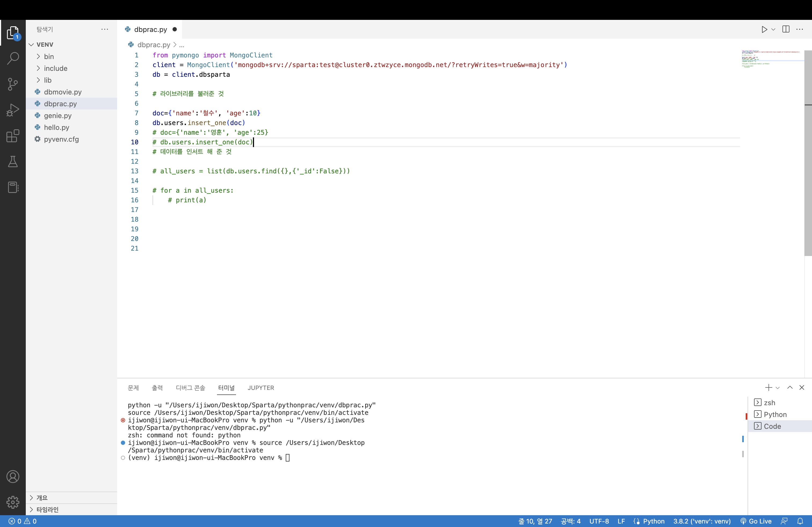
Task: Switch to the 문제 (Problems) tab
Action: (x=133, y=388)
